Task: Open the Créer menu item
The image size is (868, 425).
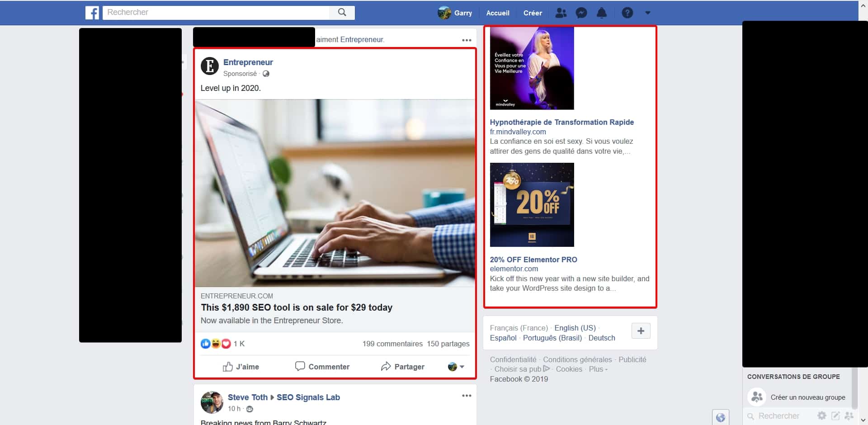Action: 532,13
